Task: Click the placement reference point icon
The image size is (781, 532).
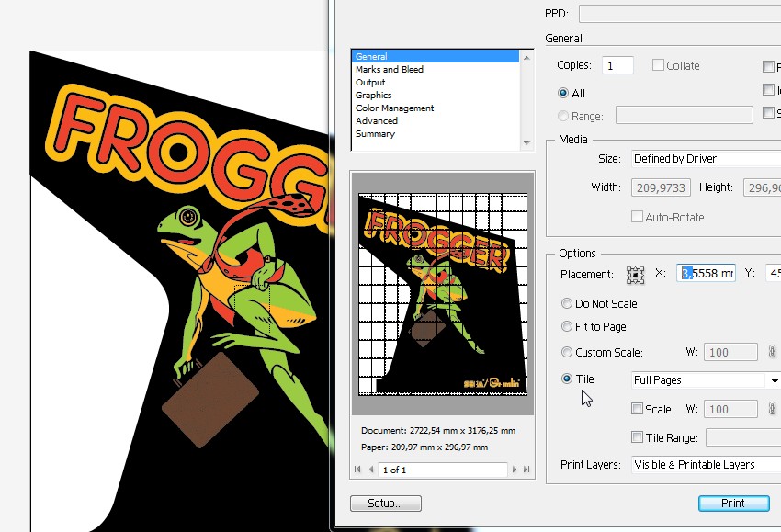Action: pyautogui.click(x=635, y=275)
